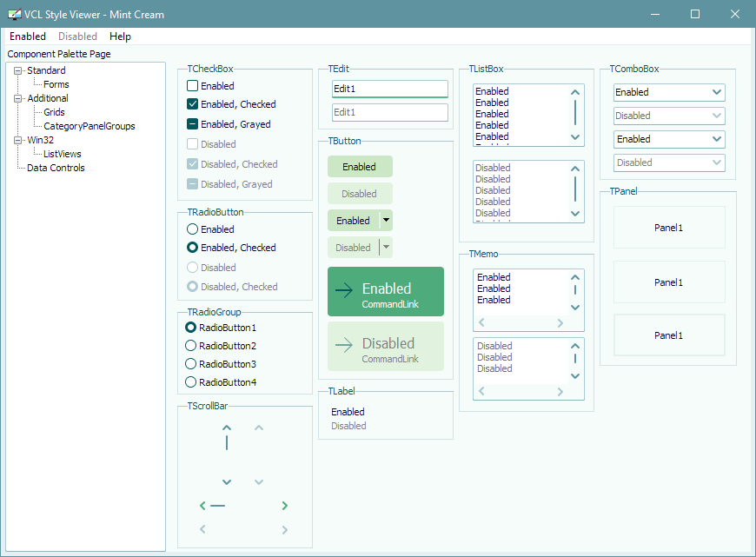Toggle the 'Enabled, Grayed' checkbox

pos(192,124)
